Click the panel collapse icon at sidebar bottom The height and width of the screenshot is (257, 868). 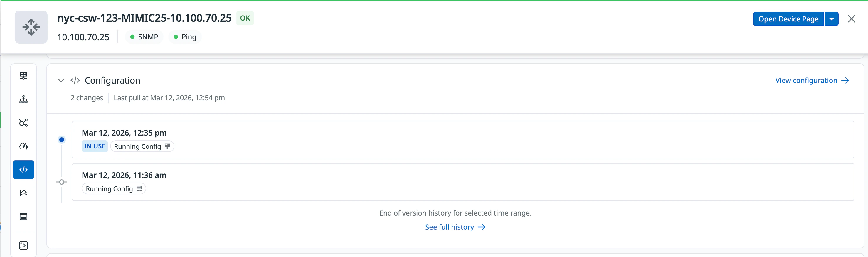coord(23,246)
